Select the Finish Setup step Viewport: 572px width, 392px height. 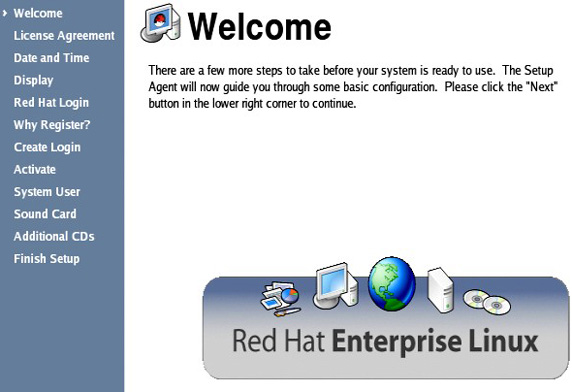(x=47, y=259)
